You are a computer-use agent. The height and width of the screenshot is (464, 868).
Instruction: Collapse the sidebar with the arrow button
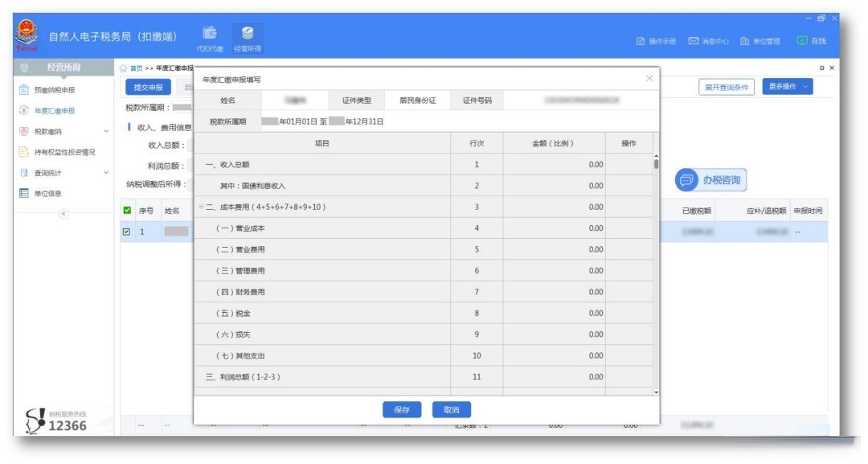point(63,214)
